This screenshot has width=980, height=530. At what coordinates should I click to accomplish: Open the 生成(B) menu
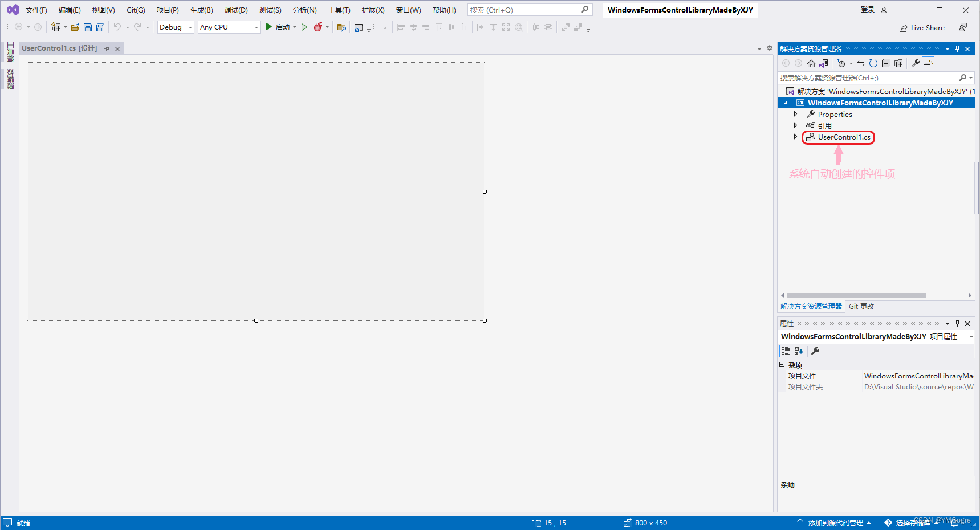point(201,10)
